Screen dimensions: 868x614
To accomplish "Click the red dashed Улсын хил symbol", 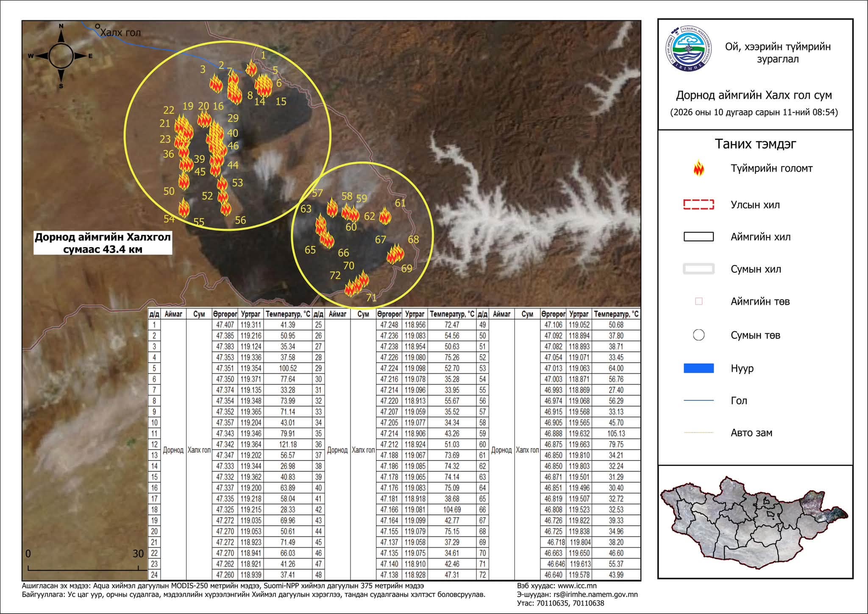I will [x=698, y=204].
